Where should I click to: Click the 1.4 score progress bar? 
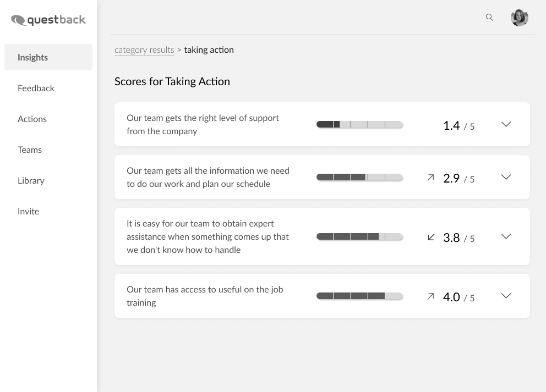point(359,124)
